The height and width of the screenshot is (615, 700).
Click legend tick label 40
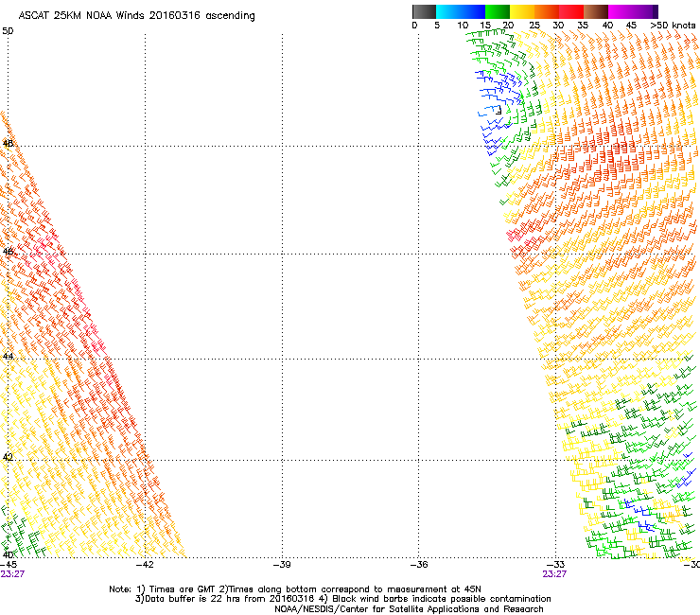(607, 26)
